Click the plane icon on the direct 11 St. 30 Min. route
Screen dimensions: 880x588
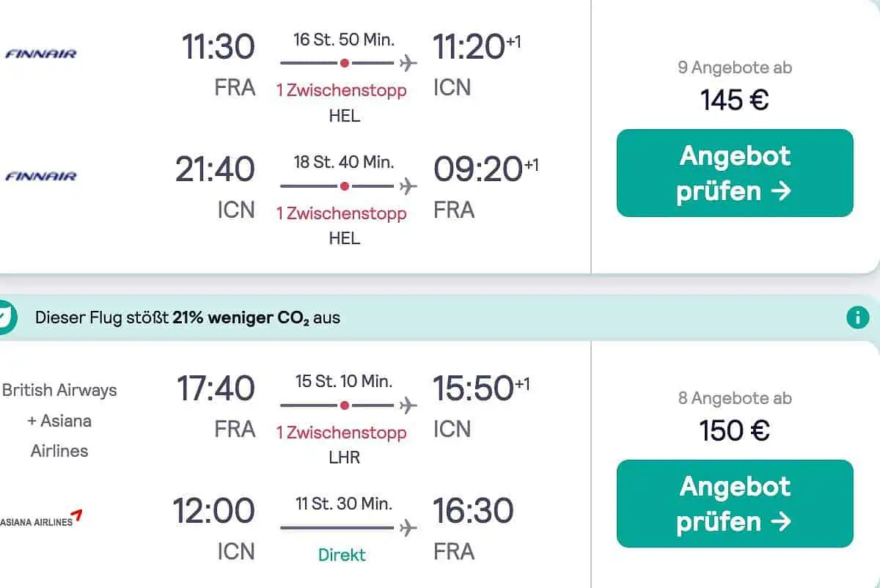408,528
